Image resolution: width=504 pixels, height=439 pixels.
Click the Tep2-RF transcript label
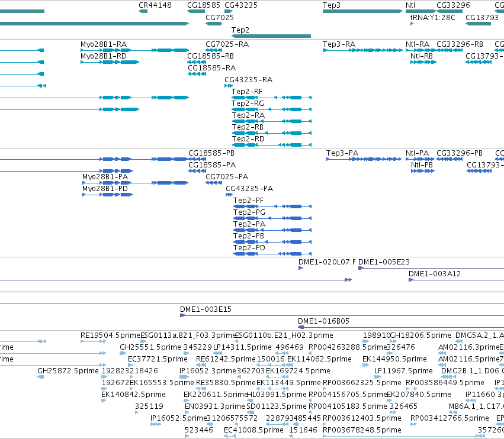coord(247,92)
